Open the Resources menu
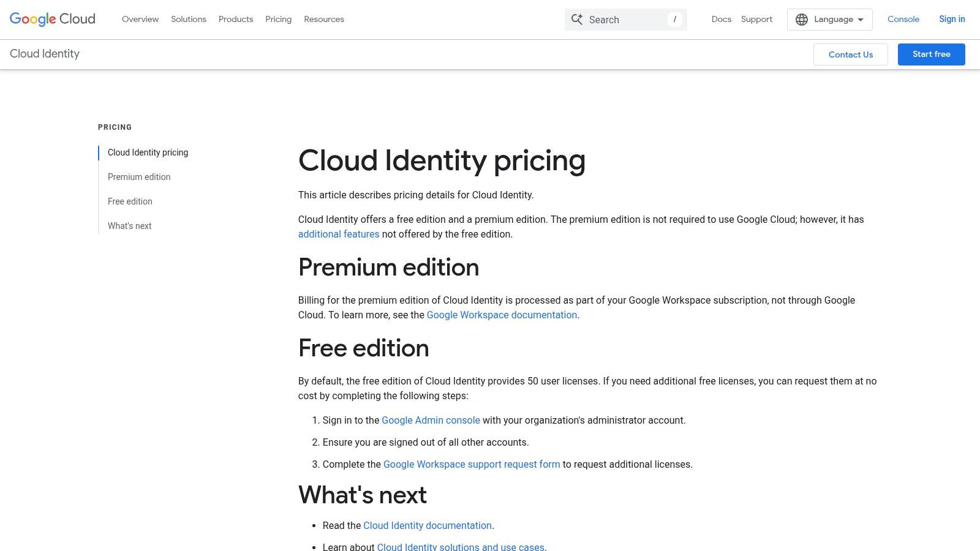 (324, 19)
